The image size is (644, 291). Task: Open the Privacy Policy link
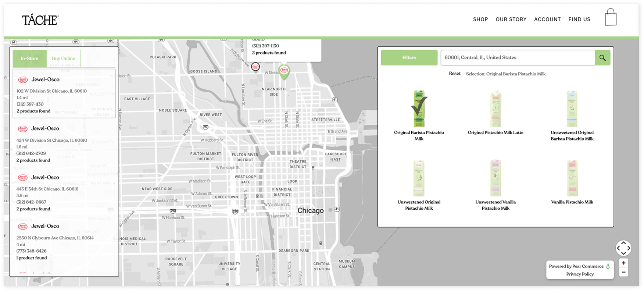tap(580, 274)
